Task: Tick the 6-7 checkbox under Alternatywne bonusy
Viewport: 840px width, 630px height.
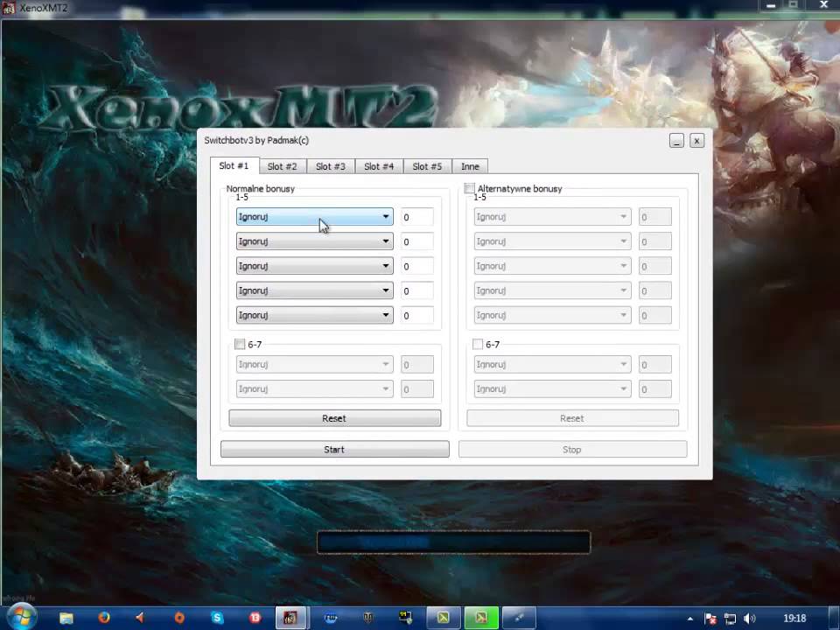Action: [478, 344]
